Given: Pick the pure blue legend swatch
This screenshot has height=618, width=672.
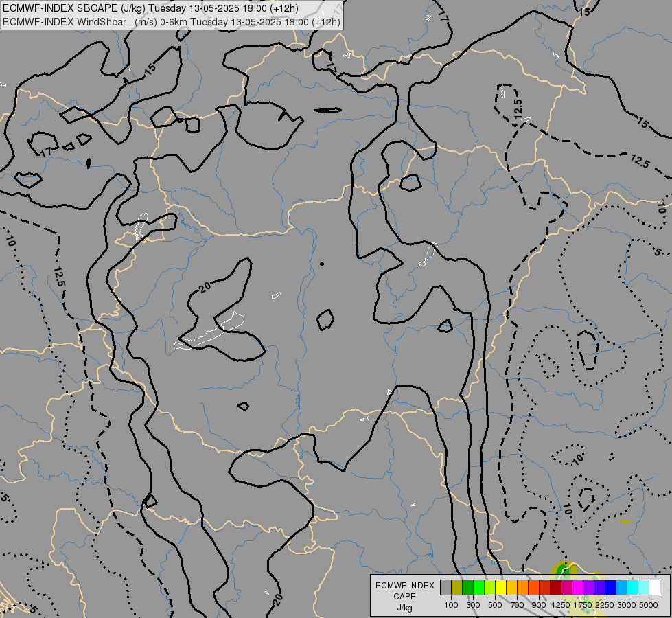Looking at the screenshot, I should coord(610,588).
